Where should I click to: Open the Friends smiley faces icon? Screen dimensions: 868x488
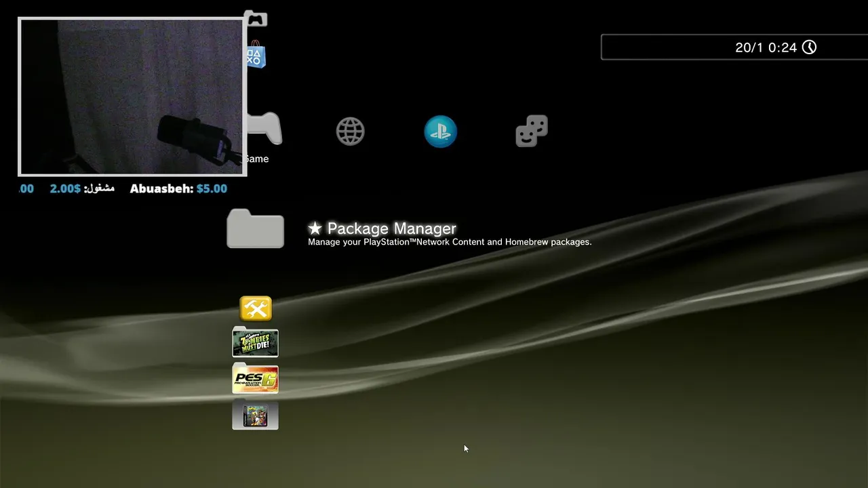click(532, 131)
